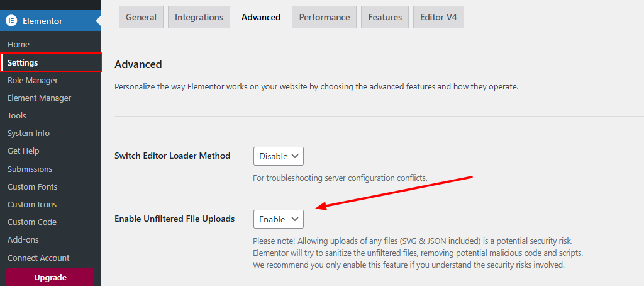Image resolution: width=644 pixels, height=286 pixels.
Task: View System Info page
Action: [28, 134]
